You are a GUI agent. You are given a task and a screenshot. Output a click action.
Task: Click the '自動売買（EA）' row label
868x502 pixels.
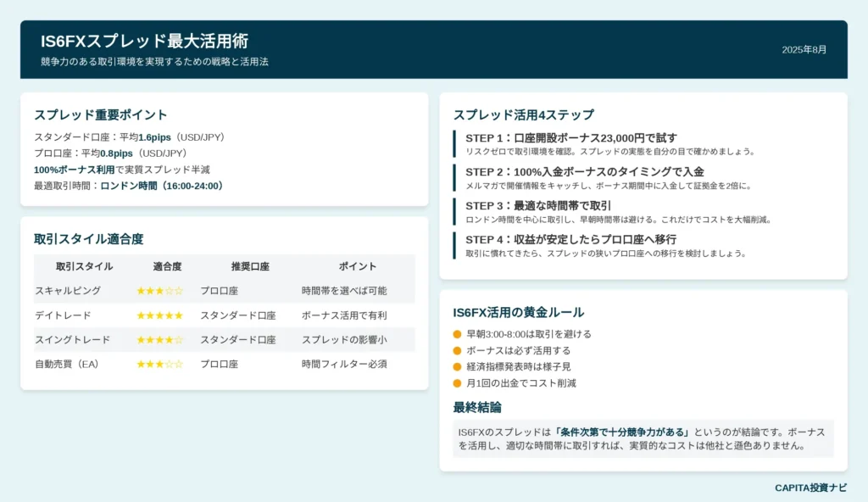tap(66, 364)
